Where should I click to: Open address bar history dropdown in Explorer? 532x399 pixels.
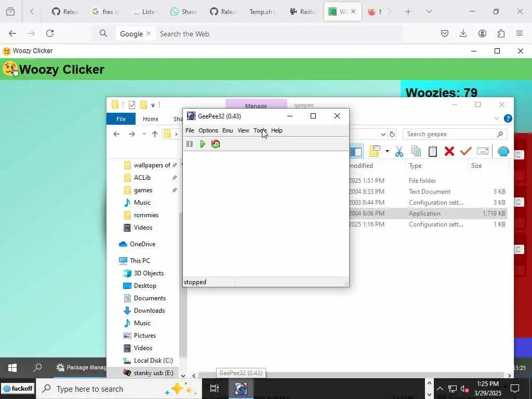[383, 135]
